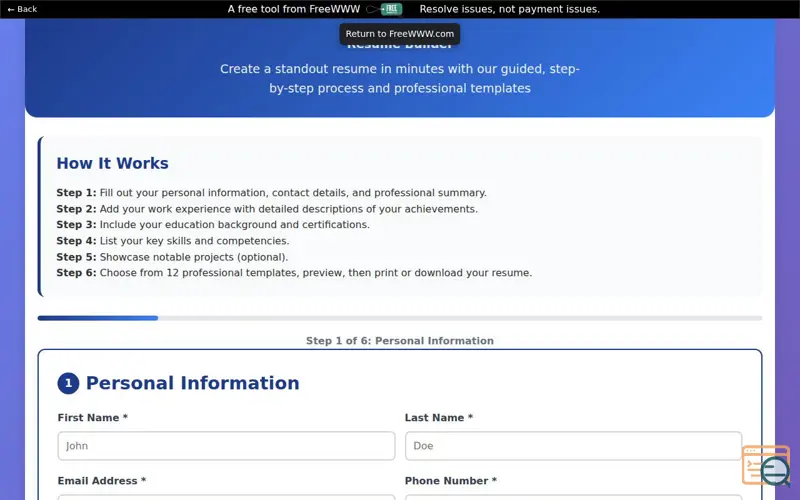The image size is (800, 500).
Task: Click the "Step 1:" instruction line
Action: coord(271,193)
